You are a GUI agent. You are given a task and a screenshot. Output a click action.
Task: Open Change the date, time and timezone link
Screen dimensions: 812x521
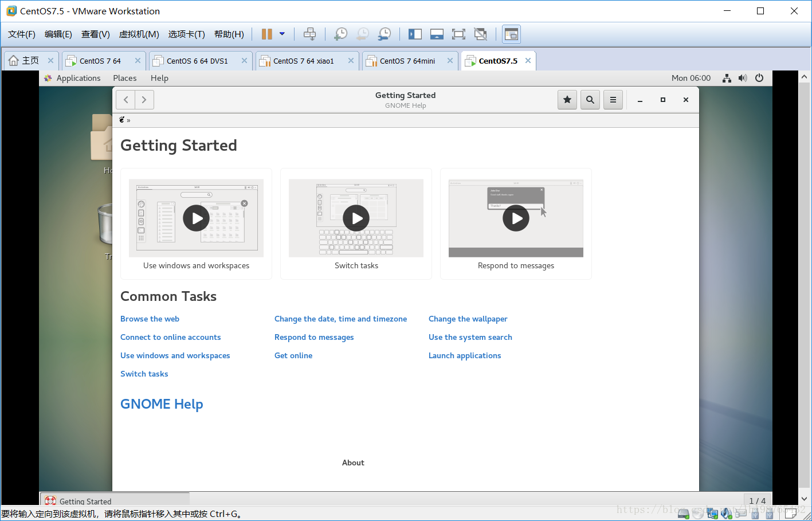pyautogui.click(x=340, y=319)
